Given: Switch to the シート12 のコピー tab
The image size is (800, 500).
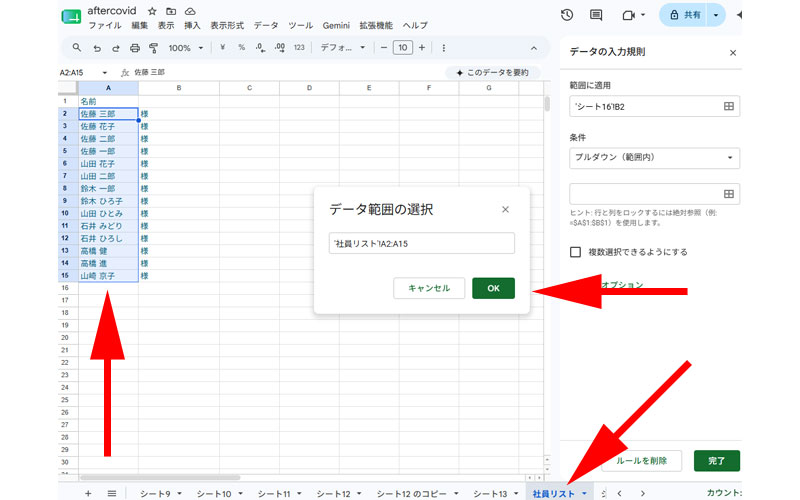Looking at the screenshot, I should tap(411, 493).
